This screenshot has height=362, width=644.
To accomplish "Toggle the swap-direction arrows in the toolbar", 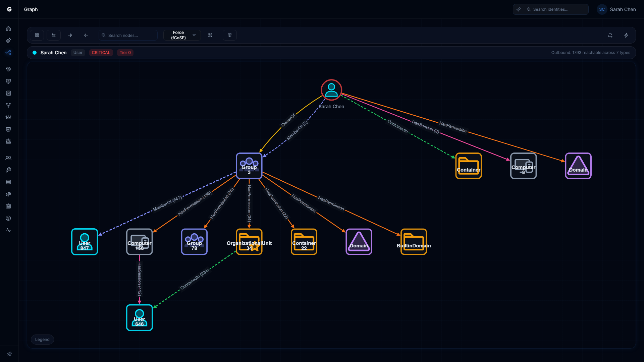I will [x=53, y=35].
